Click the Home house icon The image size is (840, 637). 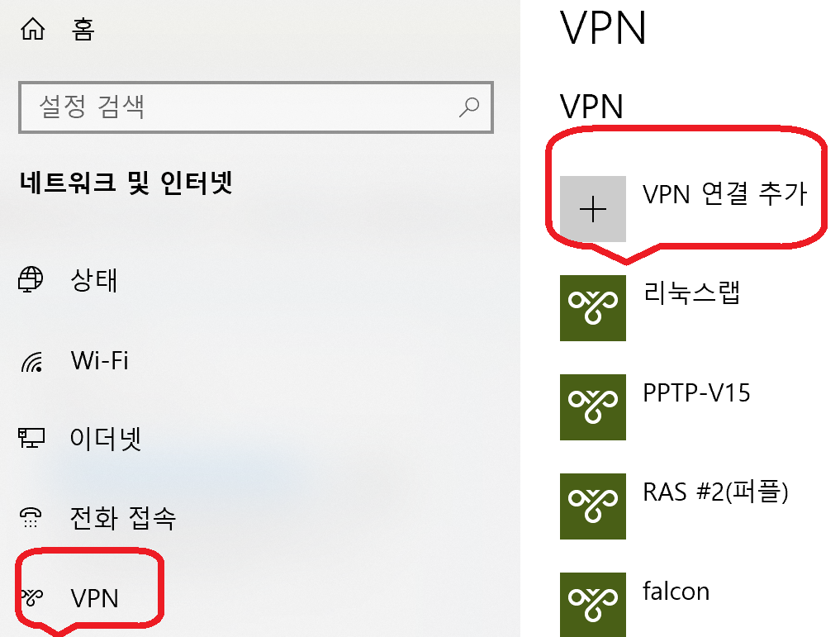33,29
